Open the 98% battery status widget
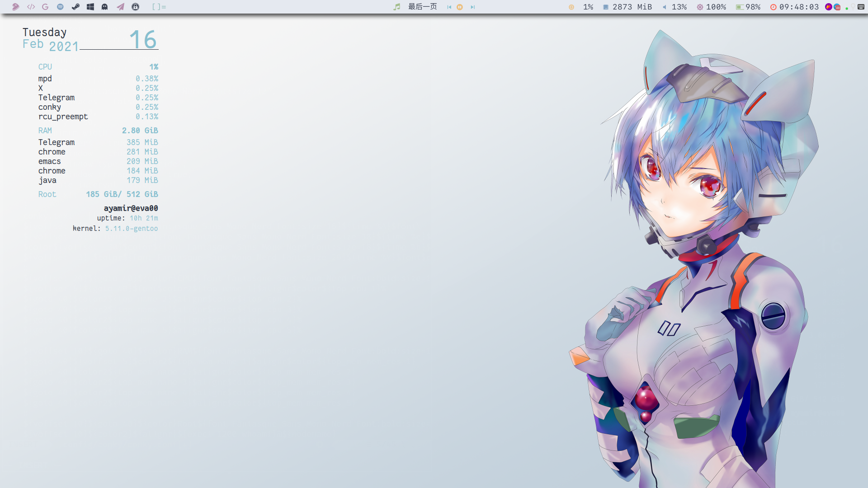 point(748,7)
